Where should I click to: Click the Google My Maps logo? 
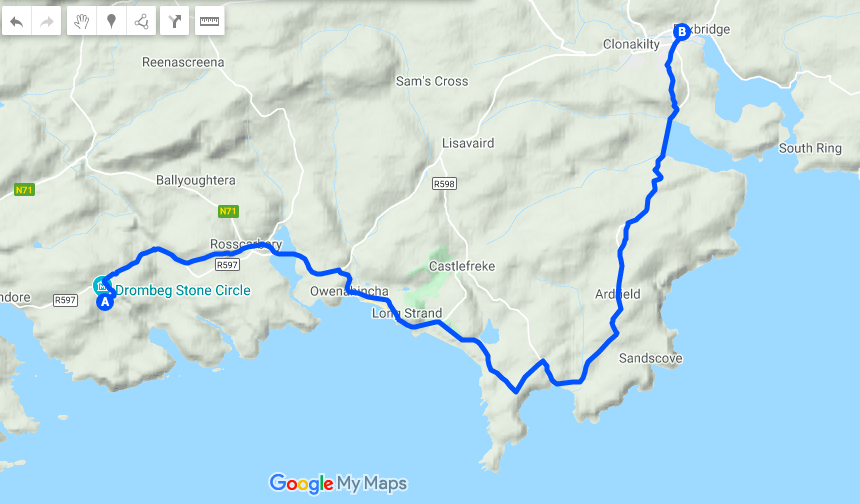coord(338,483)
